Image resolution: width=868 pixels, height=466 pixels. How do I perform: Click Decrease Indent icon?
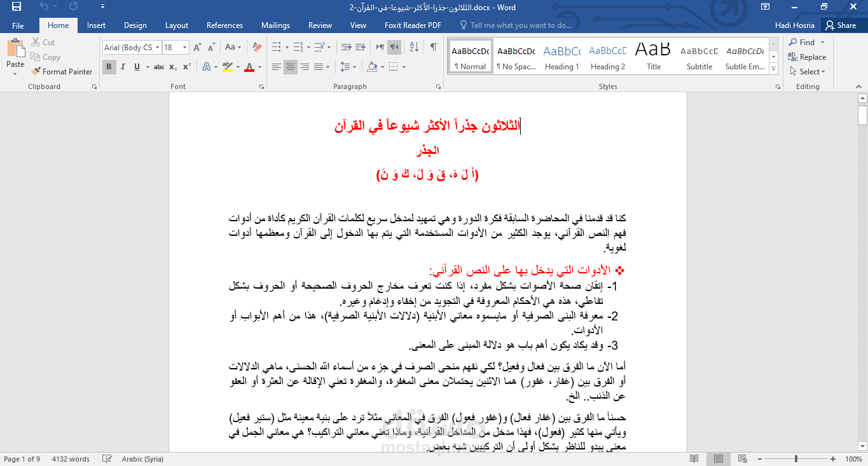tap(347, 47)
